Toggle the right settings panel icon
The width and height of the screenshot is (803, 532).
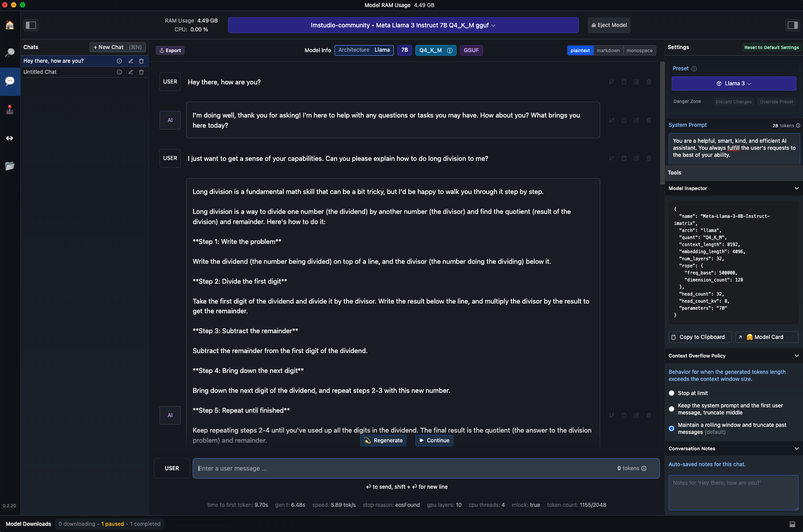[x=792, y=25]
